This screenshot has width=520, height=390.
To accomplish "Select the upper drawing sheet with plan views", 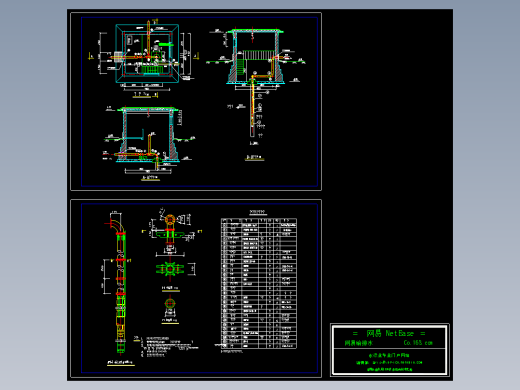I will [x=196, y=102].
